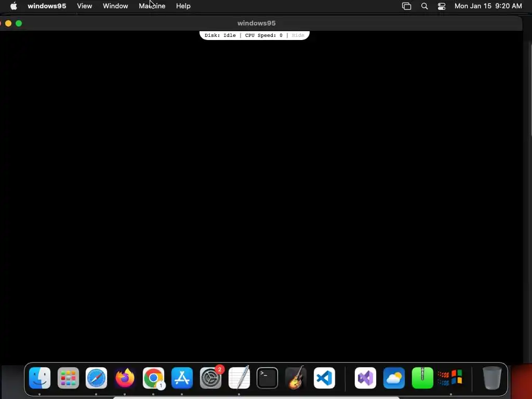Click the windows95 window title bar text
This screenshot has width=532, height=399.
pos(257,23)
